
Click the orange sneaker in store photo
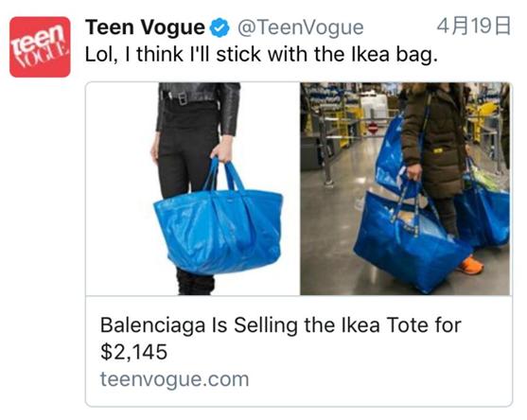470,266
